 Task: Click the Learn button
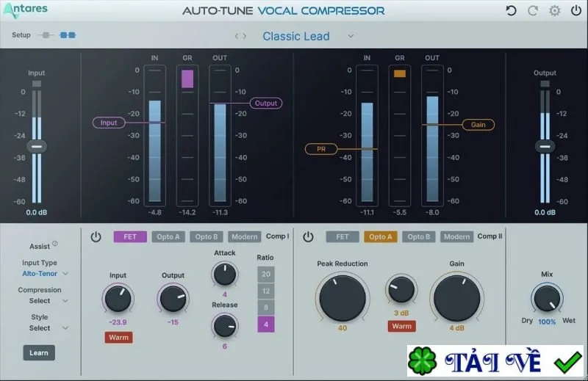tap(39, 353)
